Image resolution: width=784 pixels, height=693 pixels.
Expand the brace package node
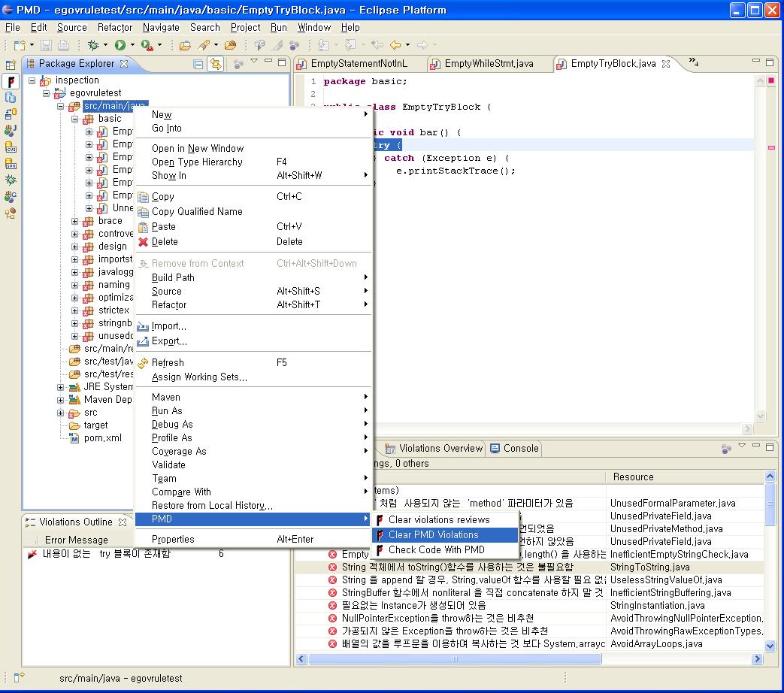click(75, 221)
